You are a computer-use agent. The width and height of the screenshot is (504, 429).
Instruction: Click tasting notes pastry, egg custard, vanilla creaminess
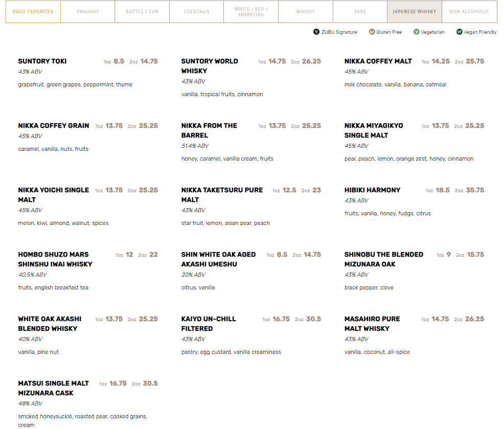tap(231, 352)
